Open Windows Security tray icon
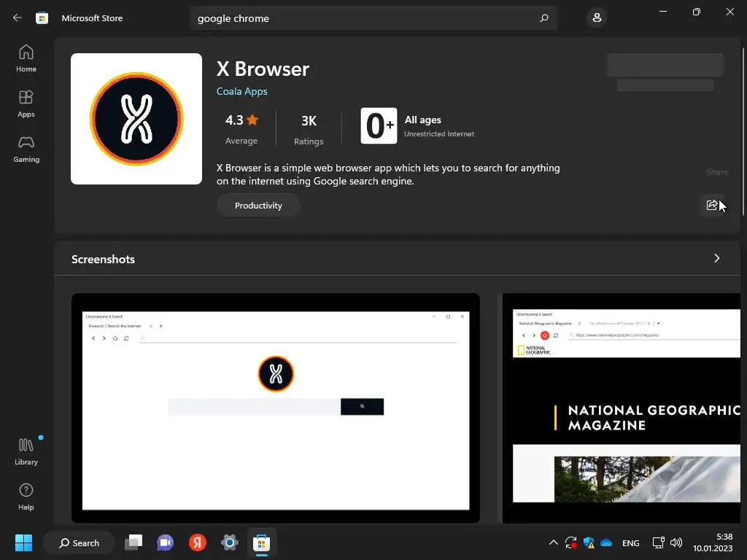The image size is (747, 560). tap(589, 542)
